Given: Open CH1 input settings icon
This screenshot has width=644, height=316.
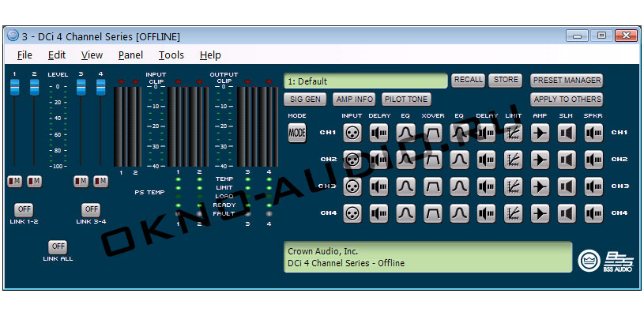Looking at the screenshot, I should (x=352, y=133).
